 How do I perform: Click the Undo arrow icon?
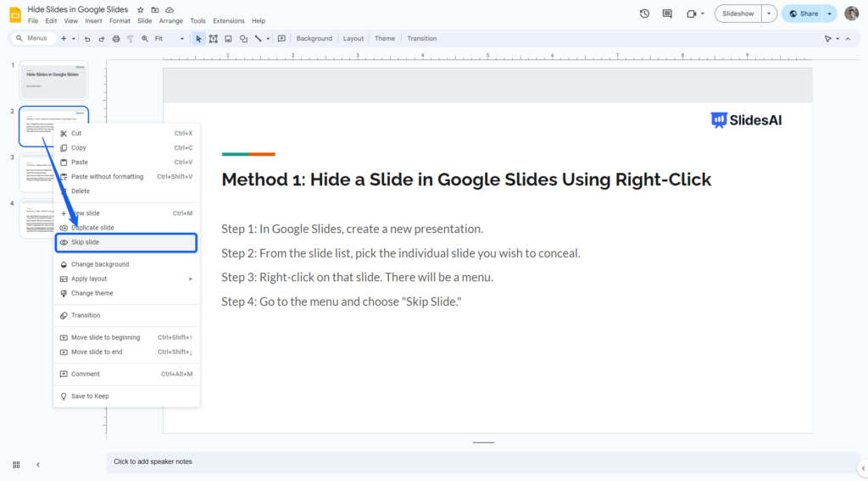tap(87, 38)
